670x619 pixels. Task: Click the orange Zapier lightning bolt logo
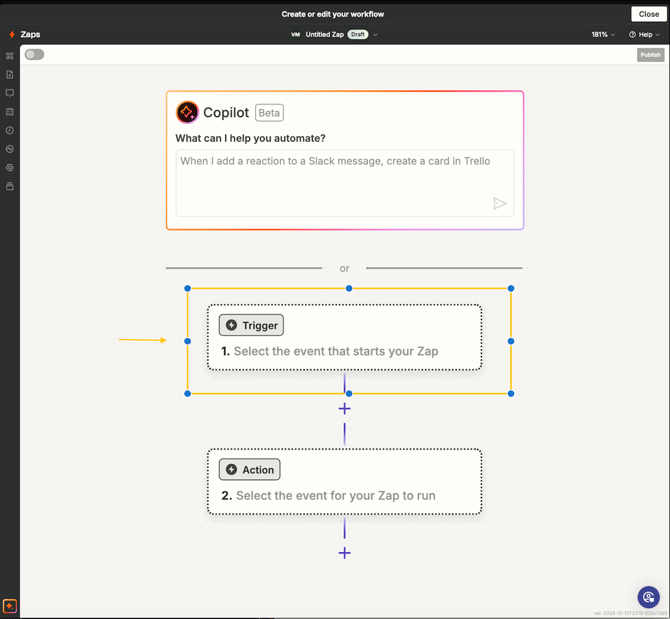tap(12, 35)
